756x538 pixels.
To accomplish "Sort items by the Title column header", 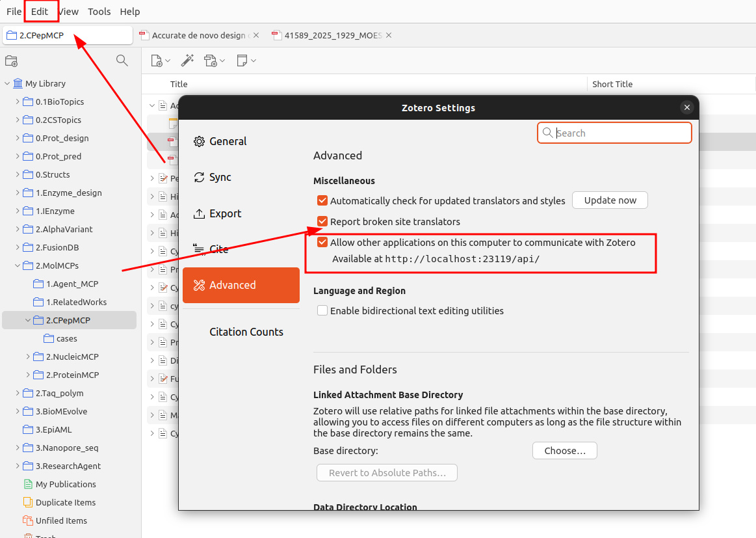I will (179, 84).
